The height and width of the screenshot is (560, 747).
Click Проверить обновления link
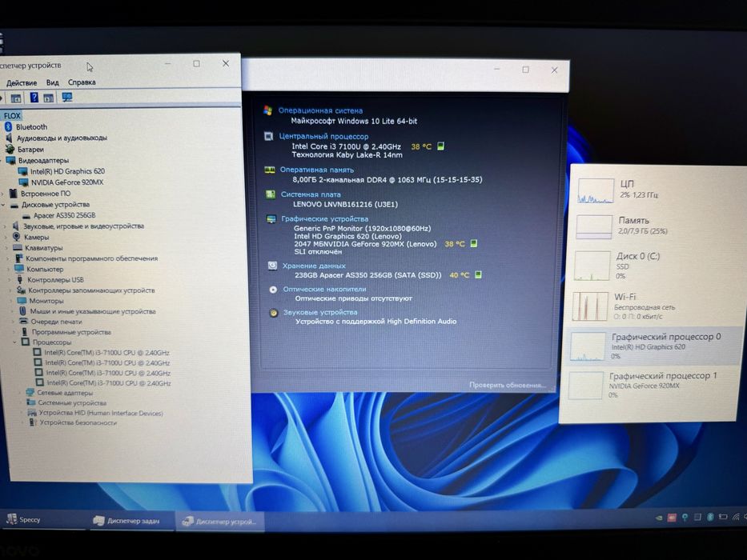pos(508,385)
